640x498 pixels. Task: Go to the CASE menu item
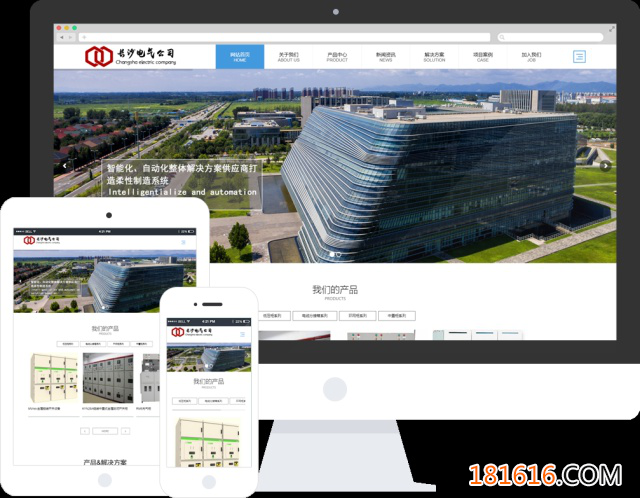click(x=482, y=57)
